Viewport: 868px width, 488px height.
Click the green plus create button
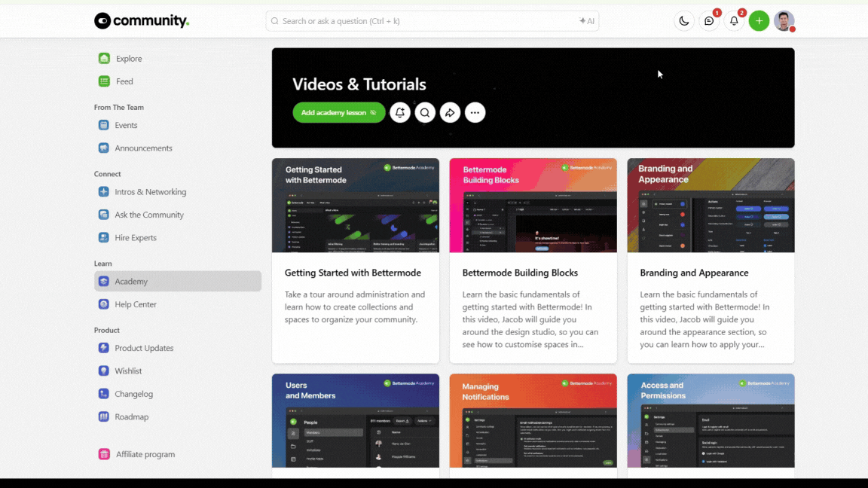[x=759, y=21]
